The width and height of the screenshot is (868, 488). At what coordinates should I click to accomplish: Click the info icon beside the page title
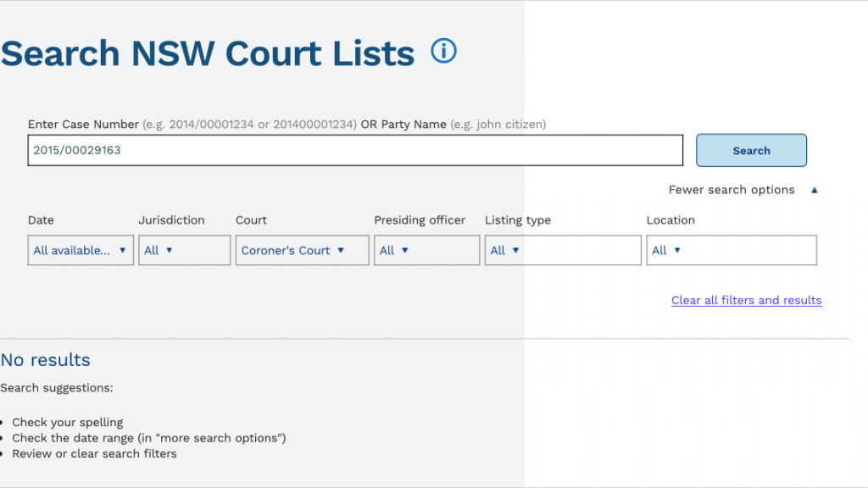[x=443, y=52]
